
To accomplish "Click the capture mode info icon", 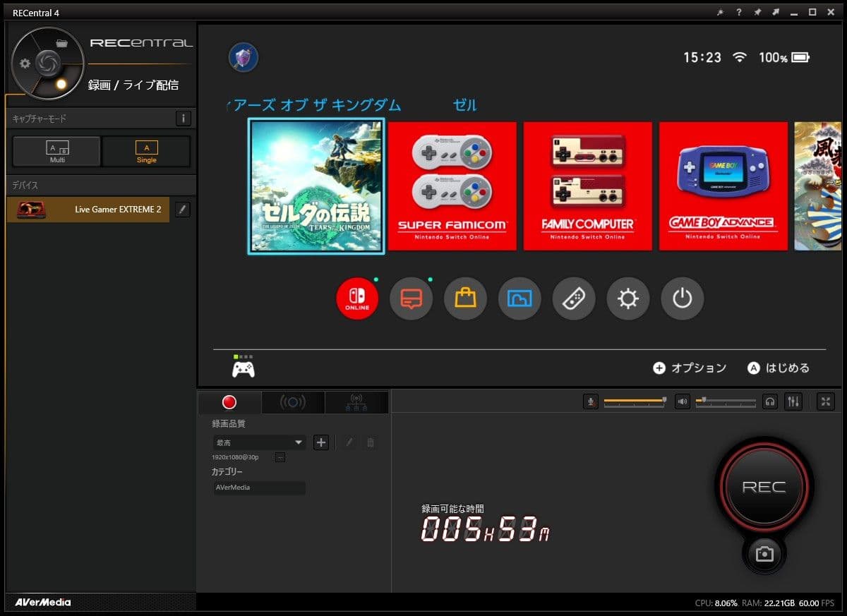I will pyautogui.click(x=183, y=119).
